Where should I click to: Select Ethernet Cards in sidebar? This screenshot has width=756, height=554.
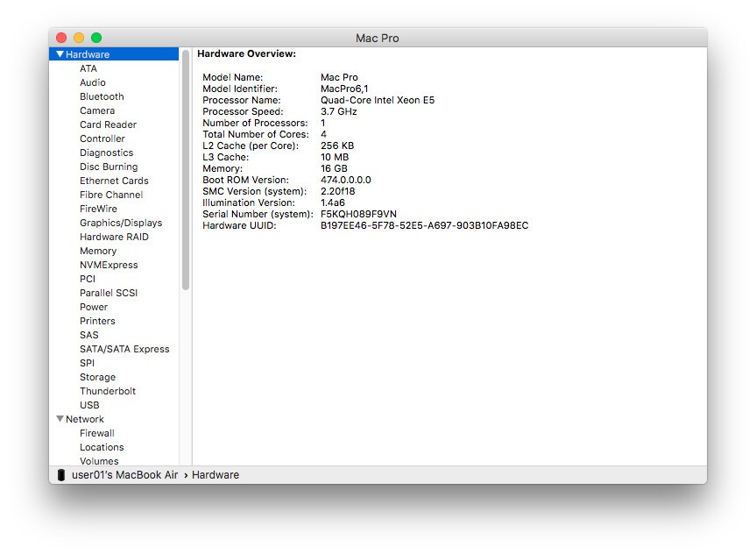114,181
